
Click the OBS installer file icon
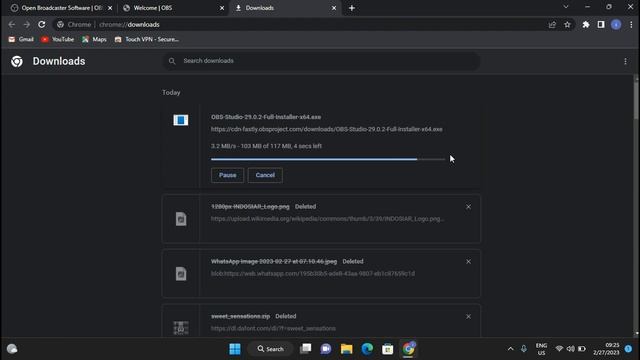coord(181,120)
